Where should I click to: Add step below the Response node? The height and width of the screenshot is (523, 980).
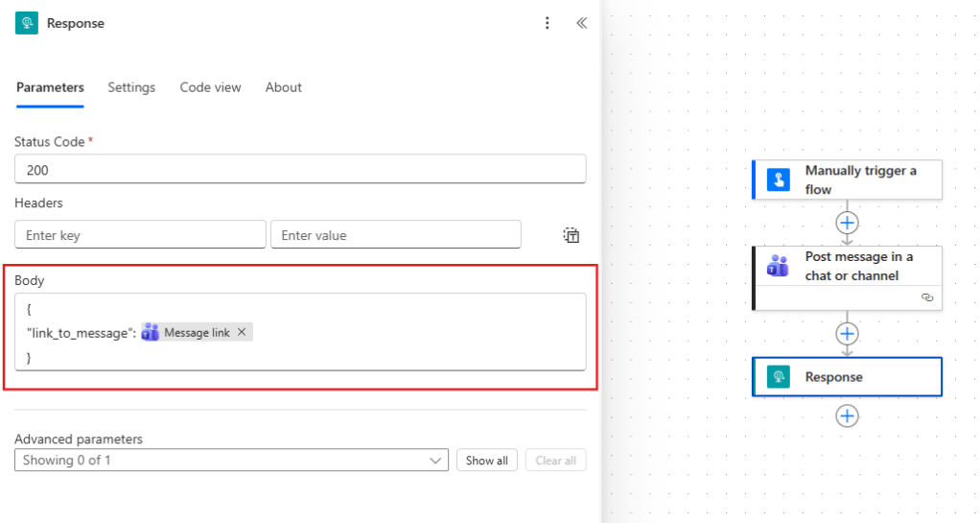(x=847, y=416)
